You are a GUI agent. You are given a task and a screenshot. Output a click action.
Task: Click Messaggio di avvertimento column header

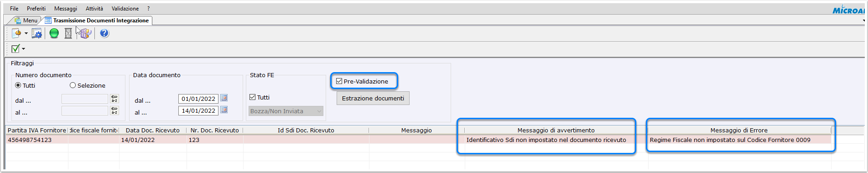pos(556,130)
